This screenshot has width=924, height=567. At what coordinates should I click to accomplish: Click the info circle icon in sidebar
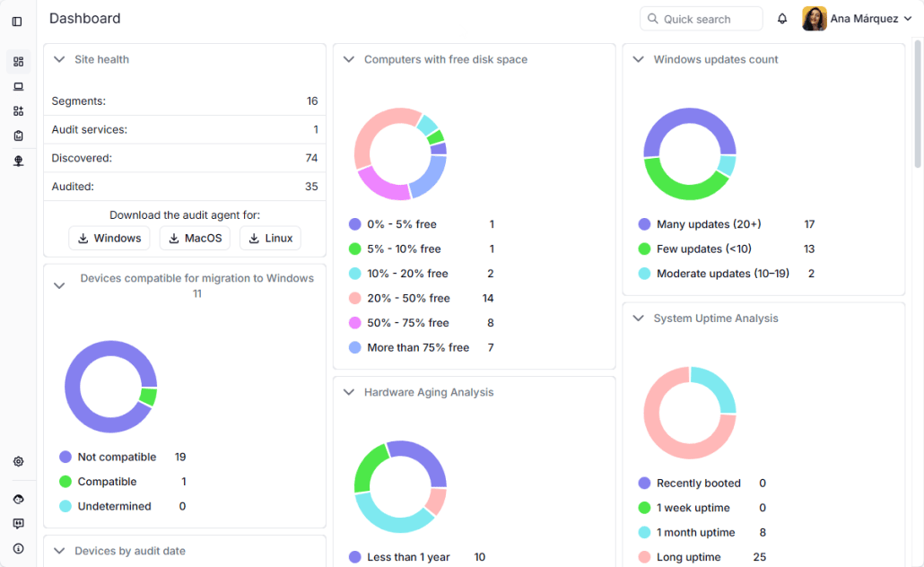(18, 549)
